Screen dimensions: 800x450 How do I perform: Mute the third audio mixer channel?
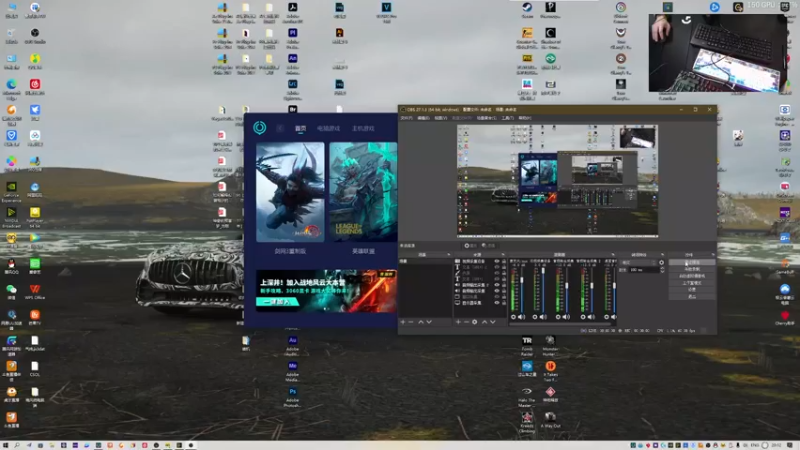click(566, 317)
